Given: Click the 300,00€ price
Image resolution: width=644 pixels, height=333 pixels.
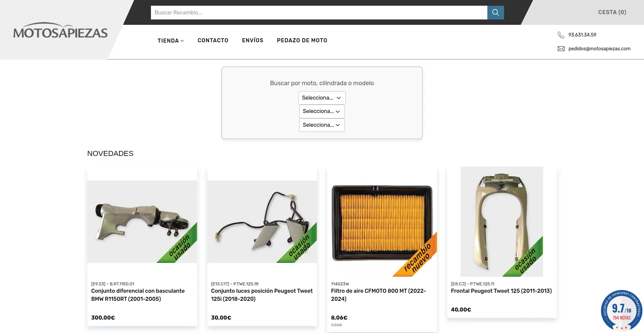Looking at the screenshot, I should [103, 318].
